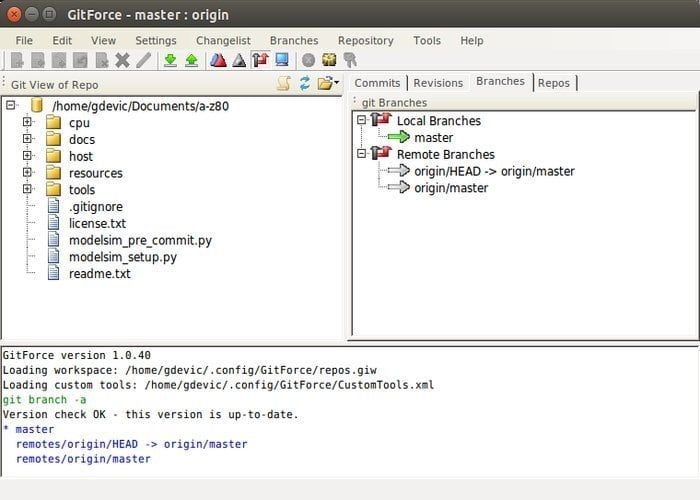Click the Local Branches label
The height and width of the screenshot is (500, 700).
click(x=439, y=121)
